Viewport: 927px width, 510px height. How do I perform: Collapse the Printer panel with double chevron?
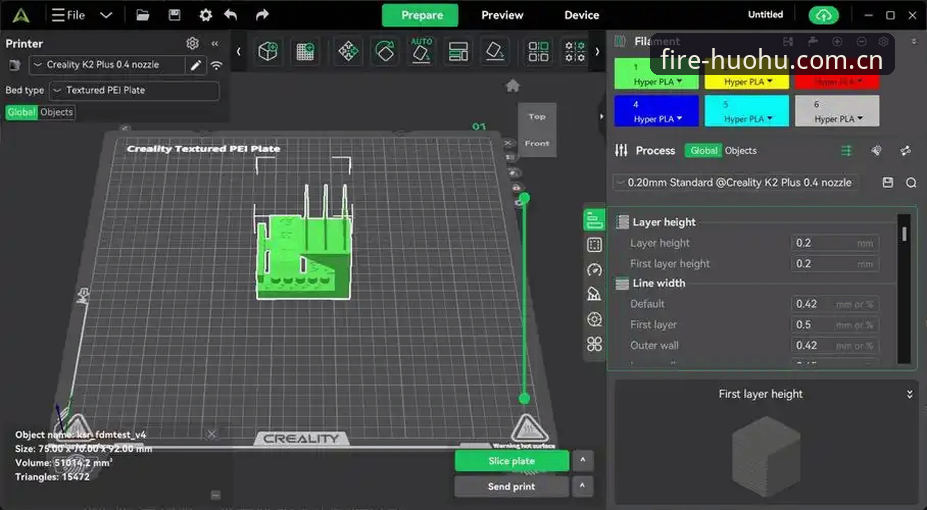point(215,43)
